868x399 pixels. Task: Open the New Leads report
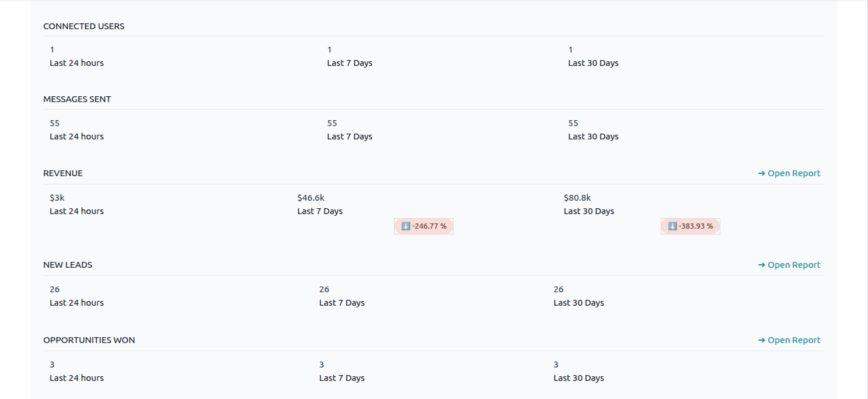coord(794,264)
